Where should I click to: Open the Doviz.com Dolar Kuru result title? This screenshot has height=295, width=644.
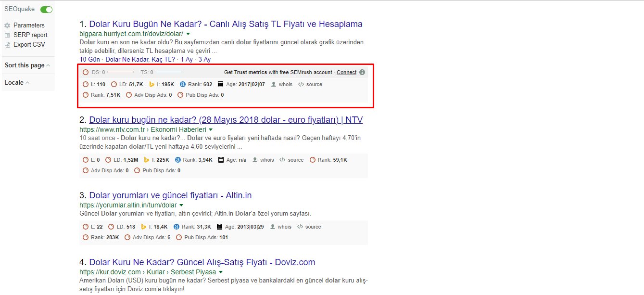click(x=202, y=262)
